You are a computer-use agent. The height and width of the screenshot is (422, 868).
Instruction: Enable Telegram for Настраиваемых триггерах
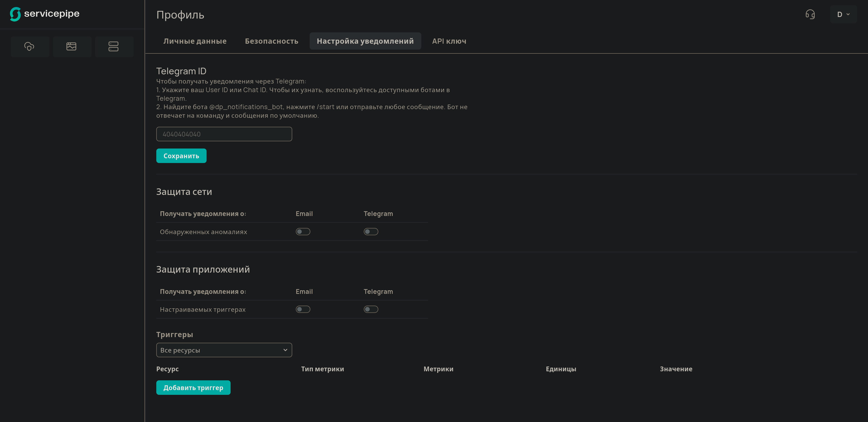(371, 309)
